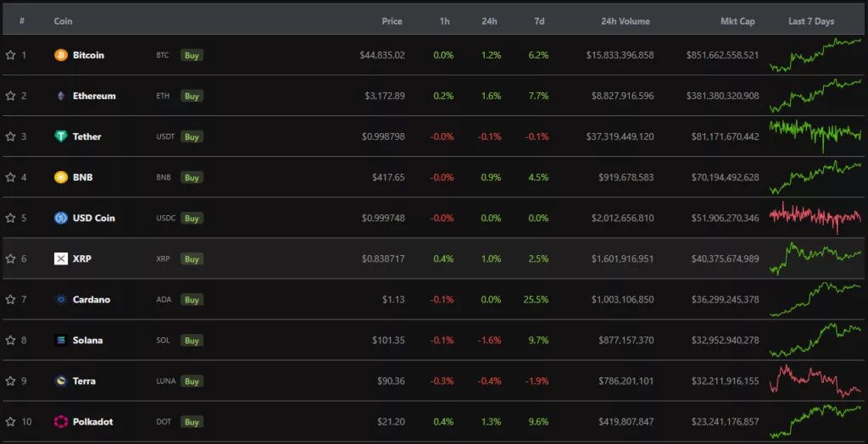868x444 pixels.
Task: Click the Ethereum logo icon
Action: (x=60, y=96)
